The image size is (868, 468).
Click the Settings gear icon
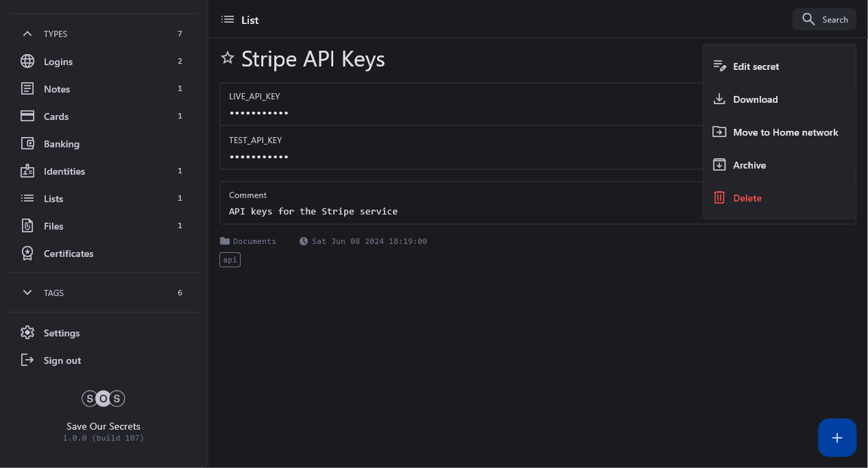pyautogui.click(x=27, y=333)
